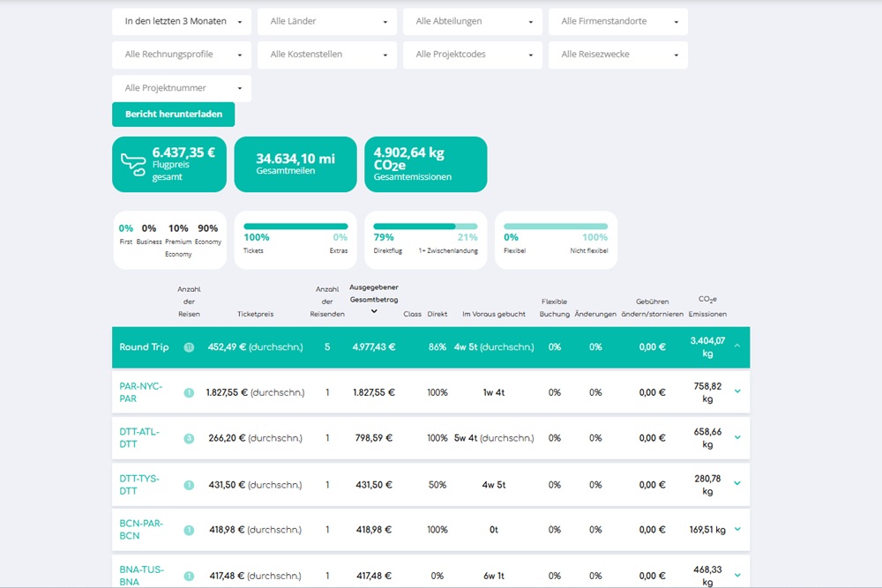Click the airplane icon in Flugpreis card
The image size is (882, 588).
pyautogui.click(x=133, y=165)
